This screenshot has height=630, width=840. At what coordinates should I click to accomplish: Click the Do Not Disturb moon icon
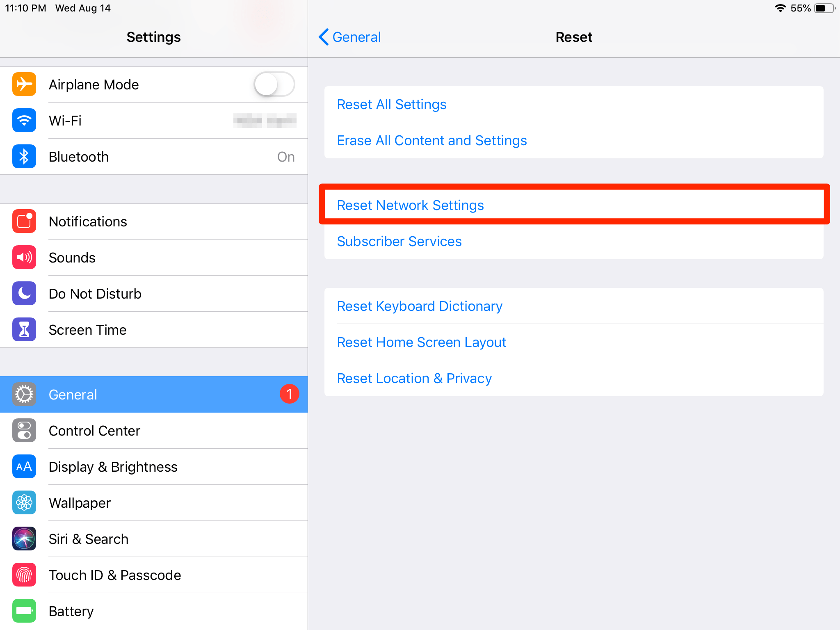point(24,293)
